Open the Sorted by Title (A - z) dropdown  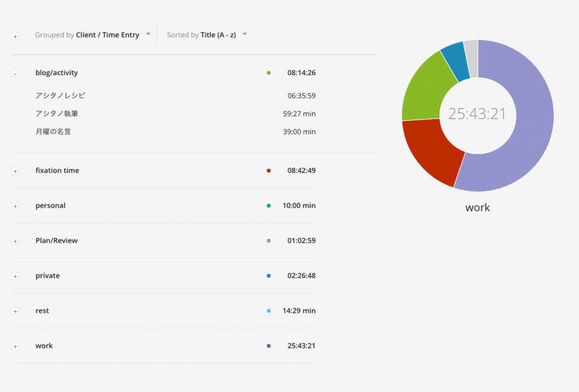point(206,35)
